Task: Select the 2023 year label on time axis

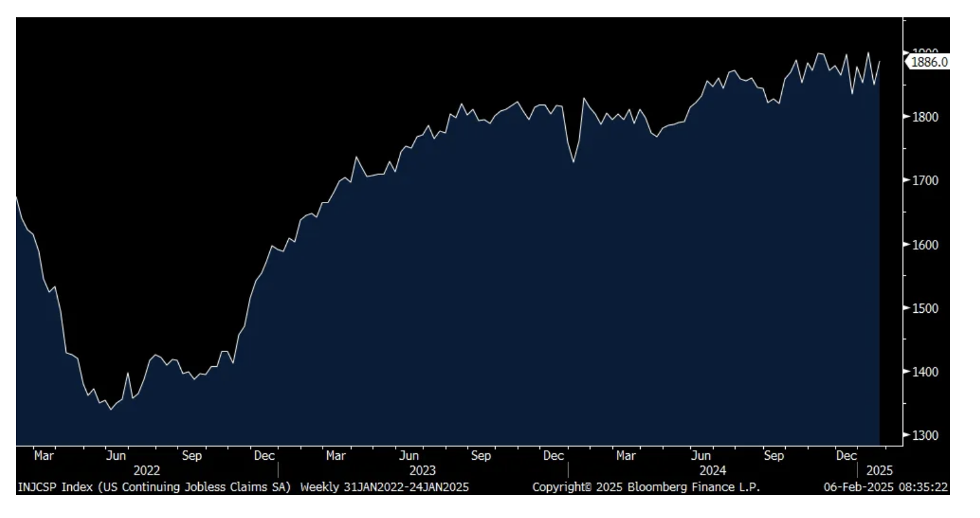Action: (x=422, y=471)
